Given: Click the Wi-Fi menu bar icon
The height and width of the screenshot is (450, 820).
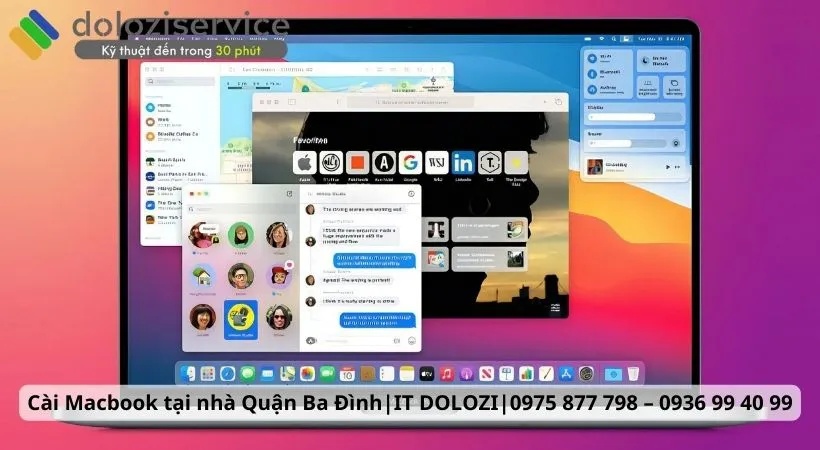Looking at the screenshot, I should (601, 39).
